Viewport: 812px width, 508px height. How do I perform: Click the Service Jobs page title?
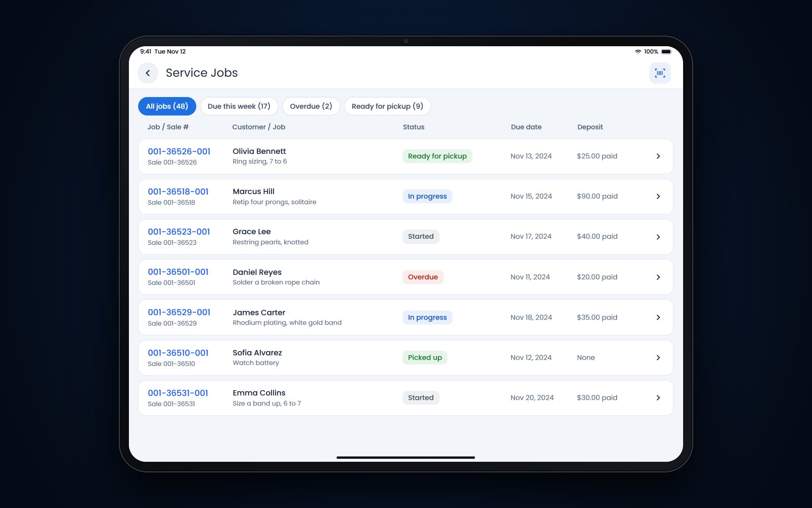pyautogui.click(x=202, y=73)
